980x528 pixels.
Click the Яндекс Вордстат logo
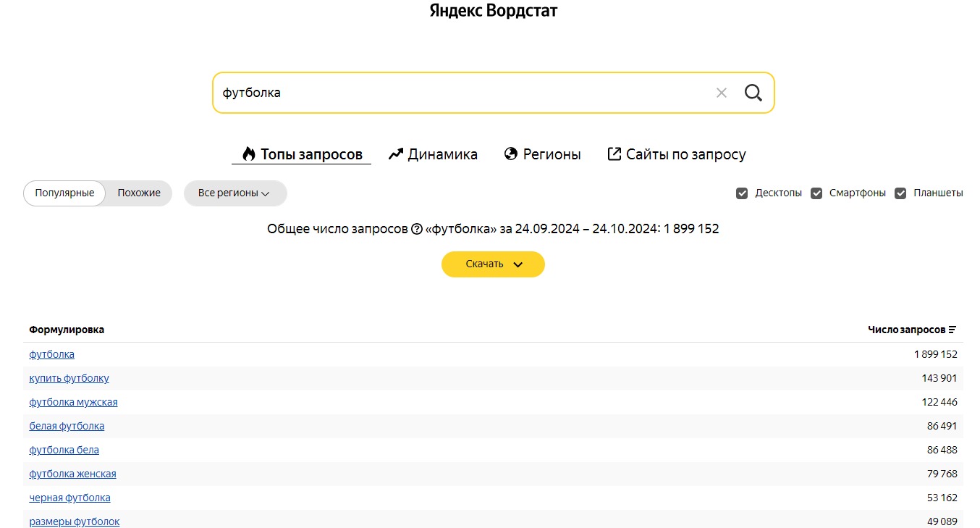[494, 11]
